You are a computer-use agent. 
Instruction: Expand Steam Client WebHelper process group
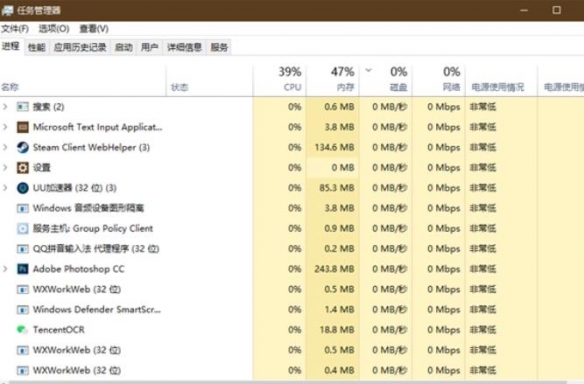click(5, 147)
